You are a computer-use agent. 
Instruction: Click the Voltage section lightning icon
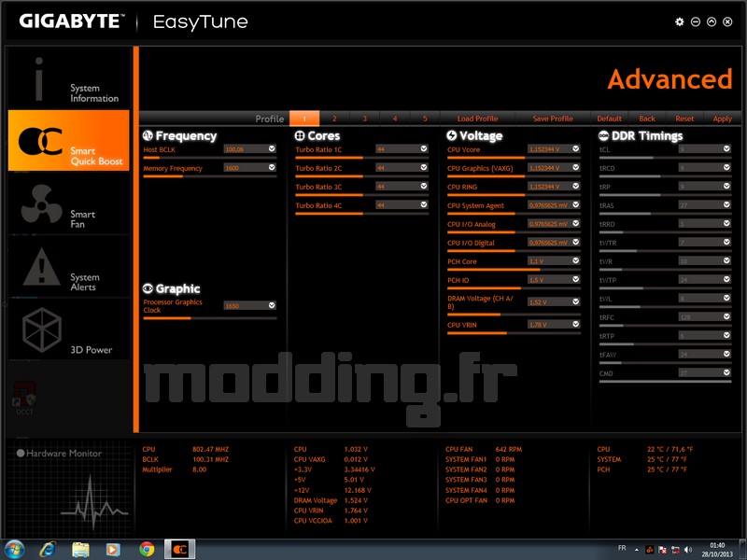[452, 135]
